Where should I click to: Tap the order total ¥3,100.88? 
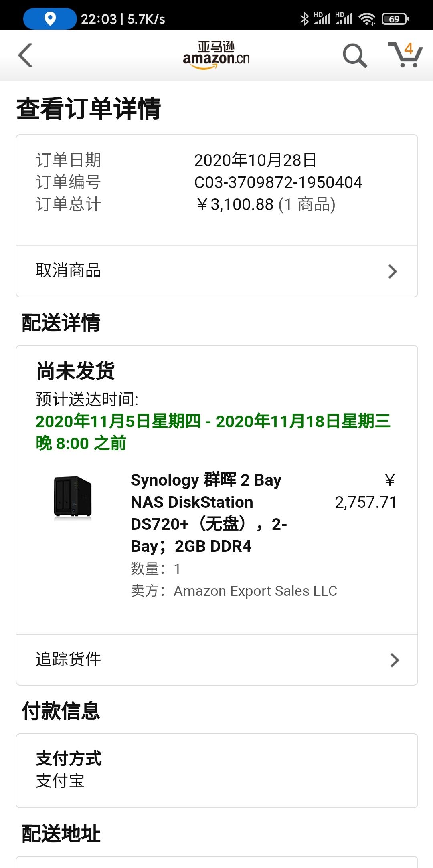tap(236, 204)
